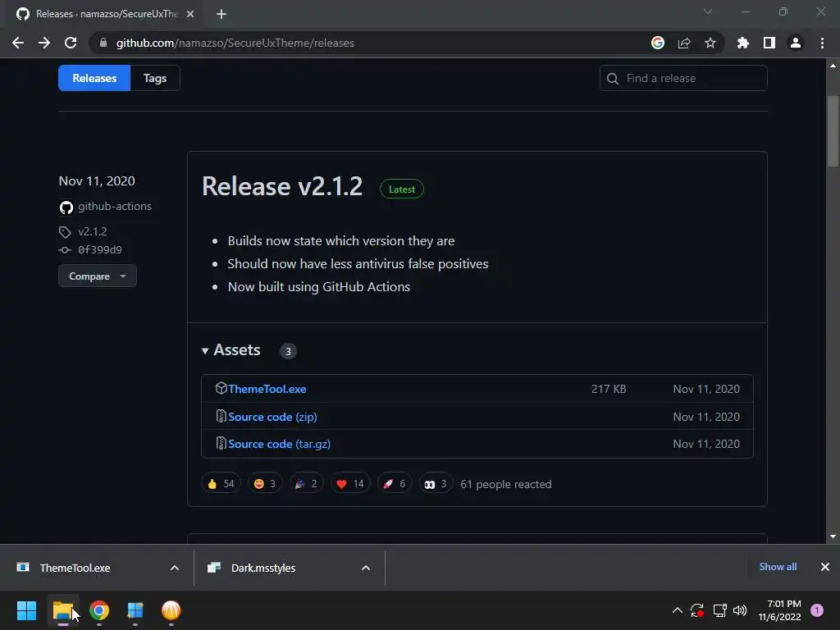Click the Nov 11, 2020 release date

(97, 181)
